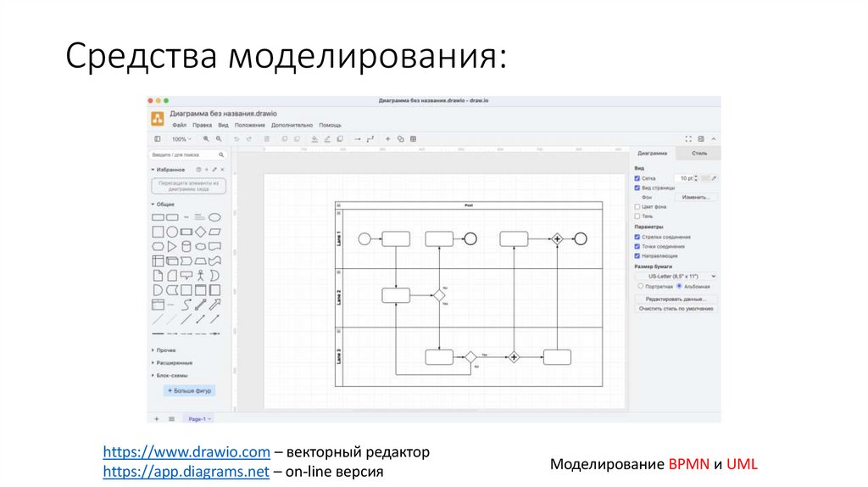868x487 pixels.
Task: Click the fill color bucket icon
Action: [x=314, y=139]
